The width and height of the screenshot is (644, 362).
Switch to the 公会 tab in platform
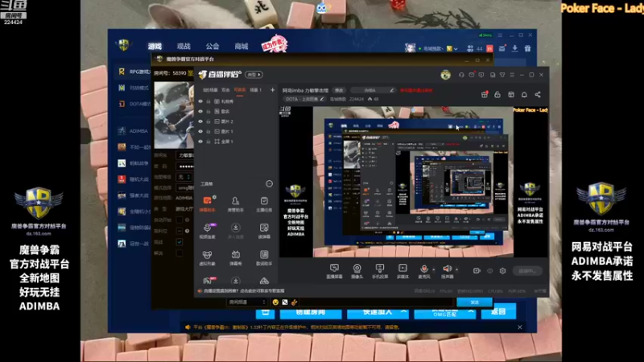pos(213,47)
